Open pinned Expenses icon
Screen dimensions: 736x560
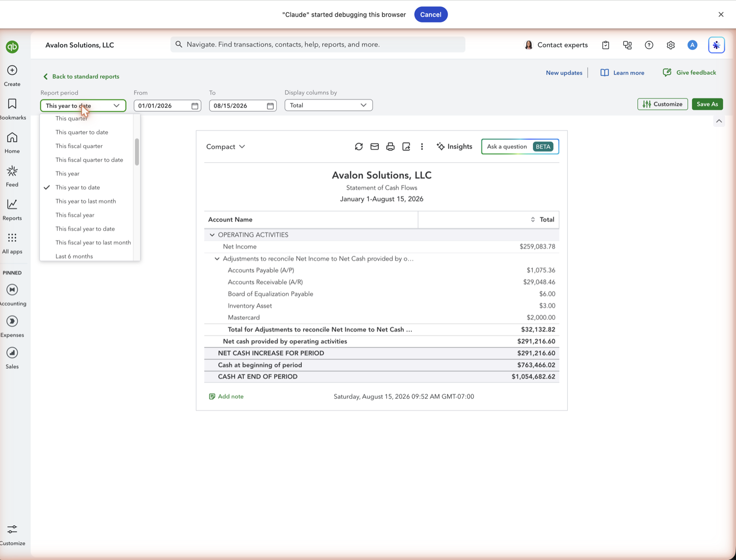[12, 321]
